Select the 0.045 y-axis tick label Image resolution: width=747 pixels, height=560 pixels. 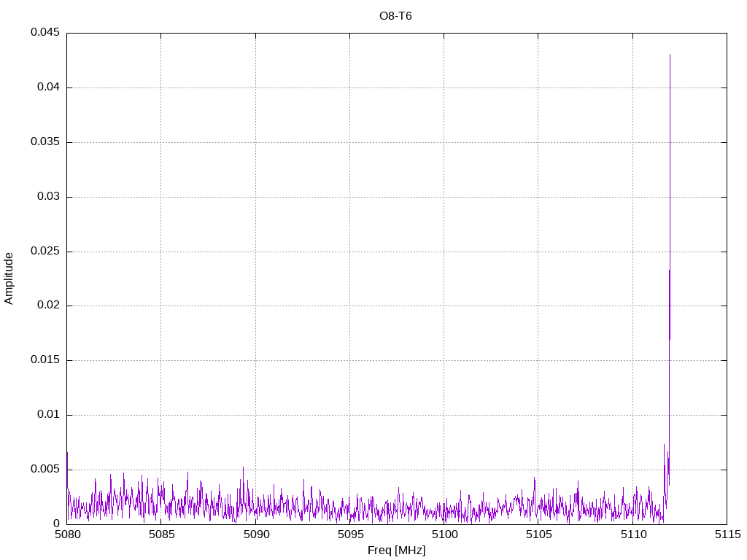(44, 33)
